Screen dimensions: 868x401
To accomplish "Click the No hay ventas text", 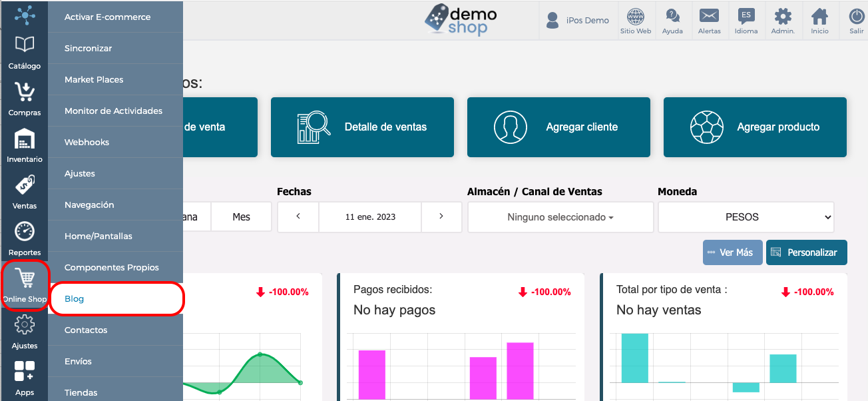I will point(659,310).
